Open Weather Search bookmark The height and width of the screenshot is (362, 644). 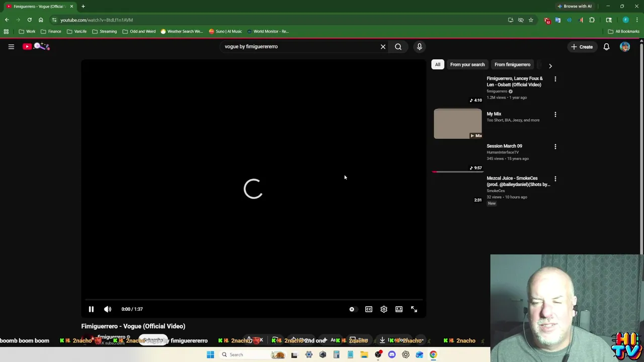click(182, 31)
